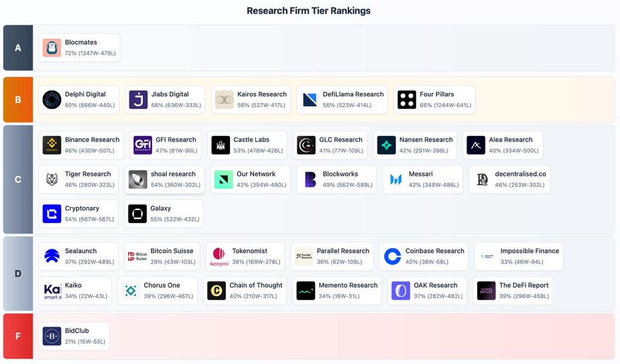Viewport: 620px width, 364px height.
Task: Click the Nansen Research firm name
Action: tap(426, 140)
